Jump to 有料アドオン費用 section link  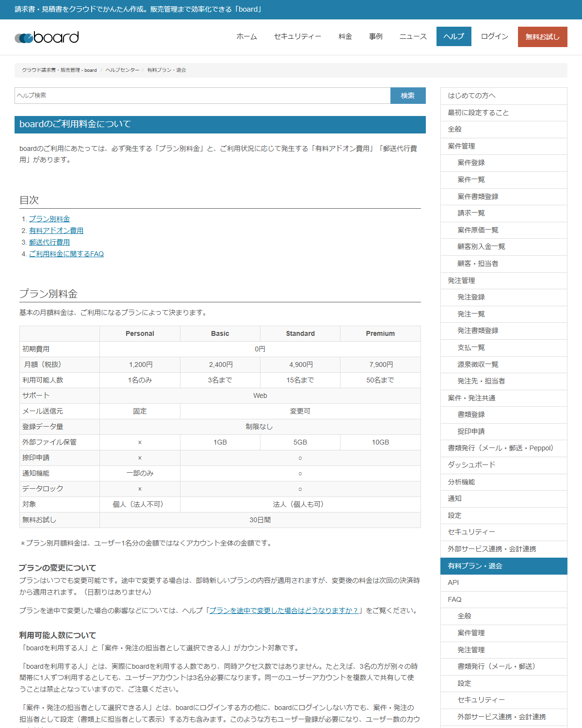pyautogui.click(x=56, y=231)
